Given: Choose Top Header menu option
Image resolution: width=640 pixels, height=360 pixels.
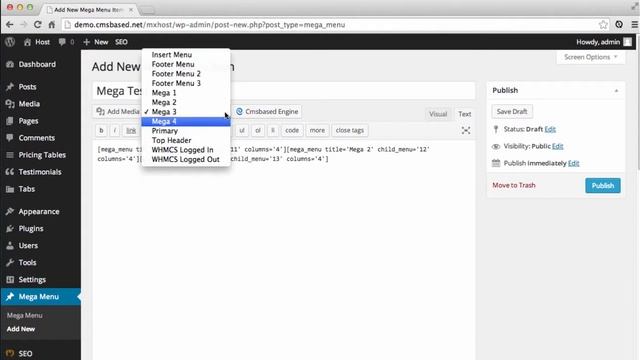Looking at the screenshot, I should [186, 140].
